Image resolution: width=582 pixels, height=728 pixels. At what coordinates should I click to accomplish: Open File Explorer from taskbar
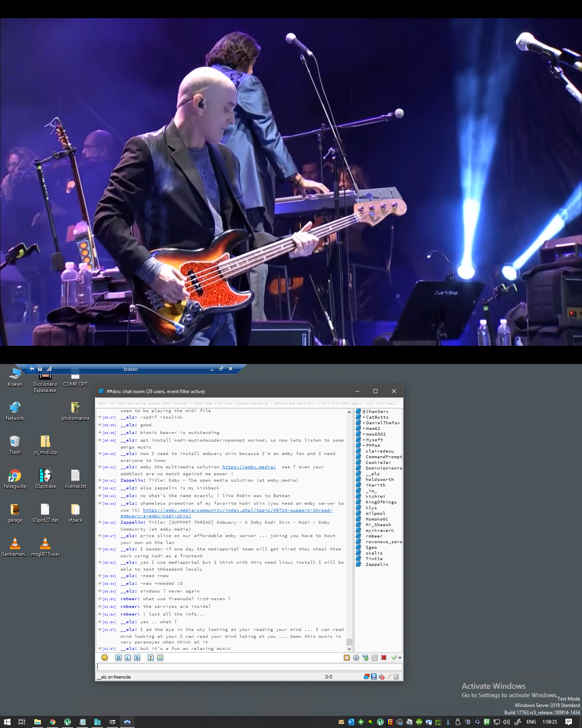38,722
